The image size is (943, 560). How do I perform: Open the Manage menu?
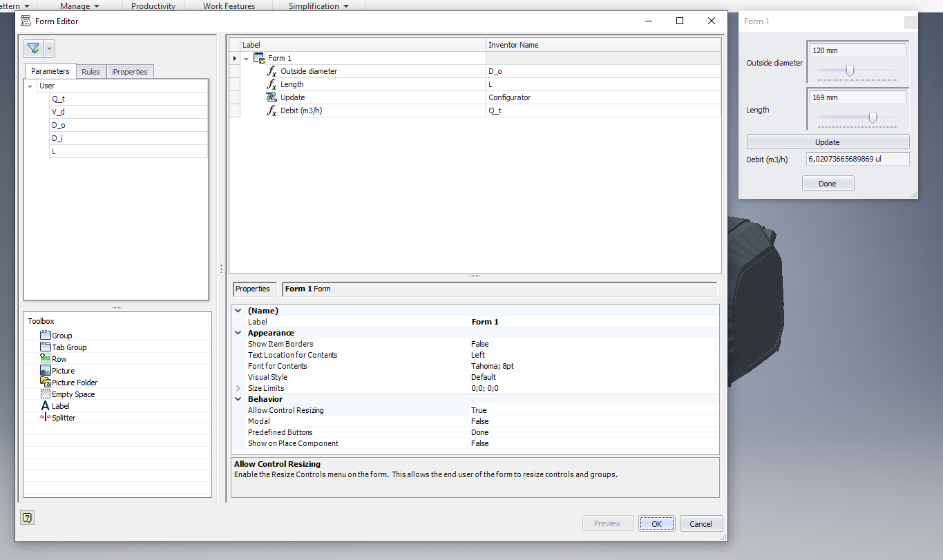click(x=76, y=6)
